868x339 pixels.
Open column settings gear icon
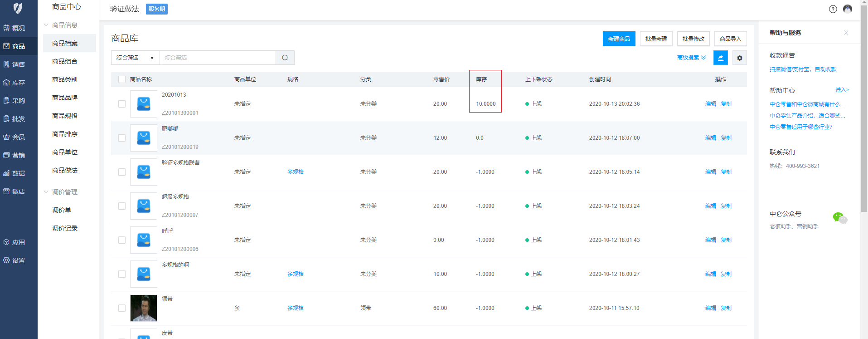739,58
